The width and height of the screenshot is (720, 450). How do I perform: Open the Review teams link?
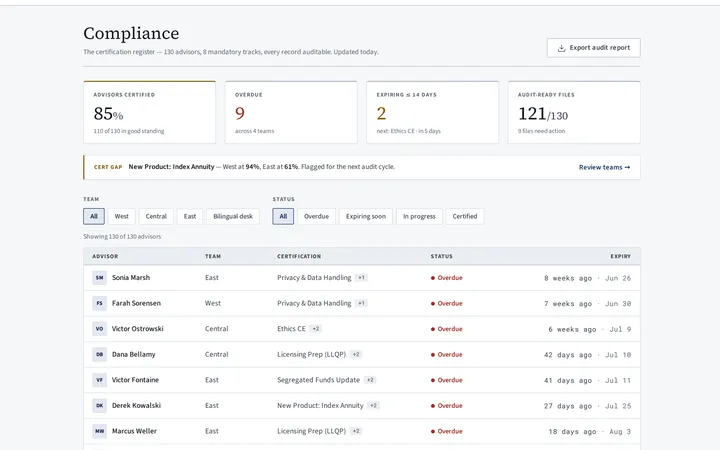[x=604, y=167]
